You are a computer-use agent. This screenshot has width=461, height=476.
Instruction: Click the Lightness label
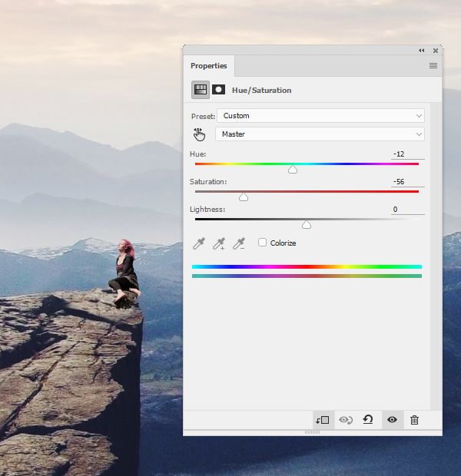tap(207, 210)
